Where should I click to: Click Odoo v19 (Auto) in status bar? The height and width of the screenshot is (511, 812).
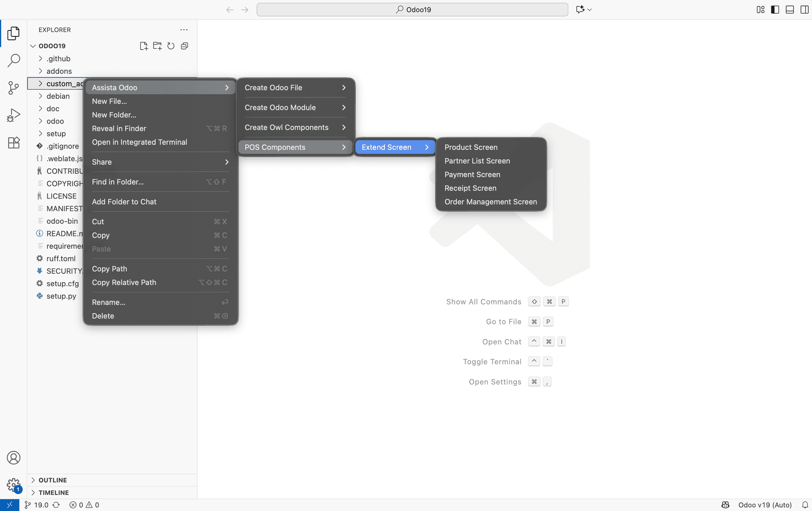(x=765, y=505)
